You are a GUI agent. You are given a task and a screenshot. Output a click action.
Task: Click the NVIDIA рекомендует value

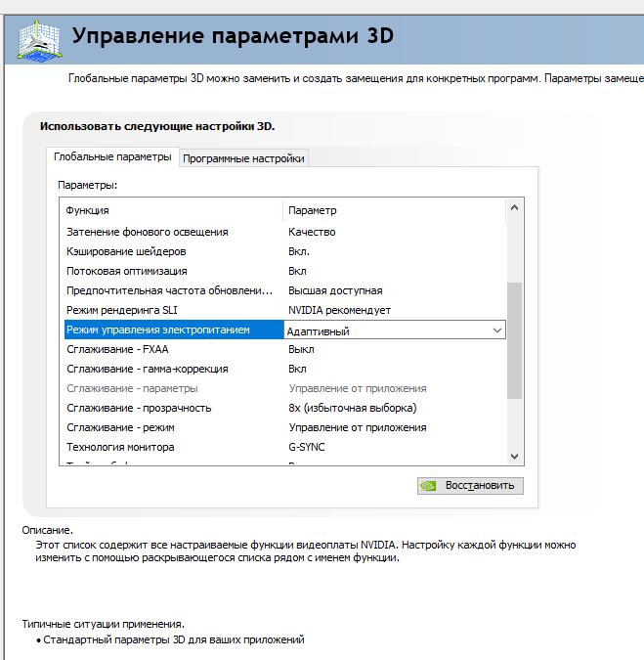[339, 310]
